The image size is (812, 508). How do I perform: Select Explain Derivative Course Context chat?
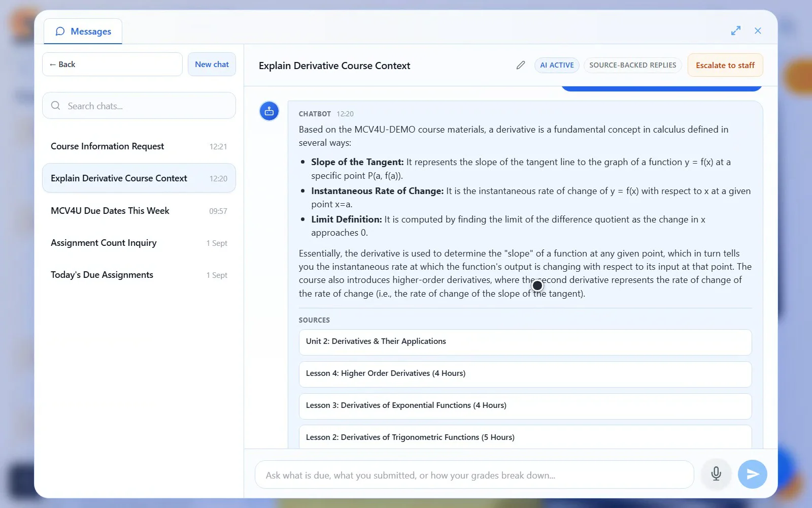pos(139,178)
